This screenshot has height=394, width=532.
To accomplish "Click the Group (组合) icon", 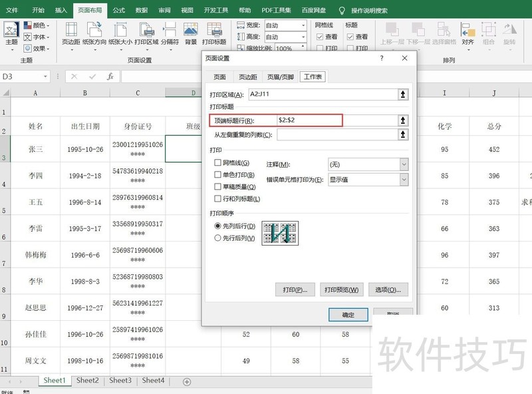I will click(x=489, y=29).
